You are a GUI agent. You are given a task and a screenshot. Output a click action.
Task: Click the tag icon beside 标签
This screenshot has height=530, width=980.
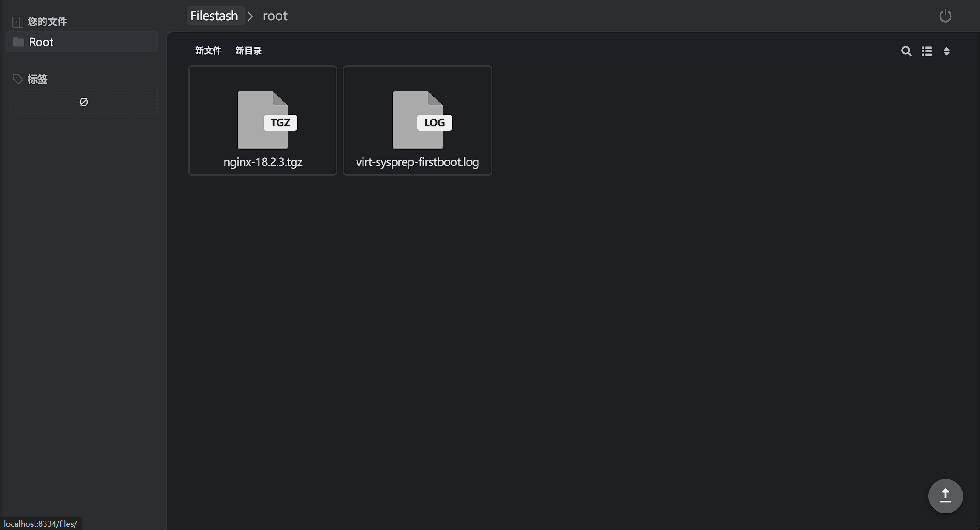tap(18, 79)
